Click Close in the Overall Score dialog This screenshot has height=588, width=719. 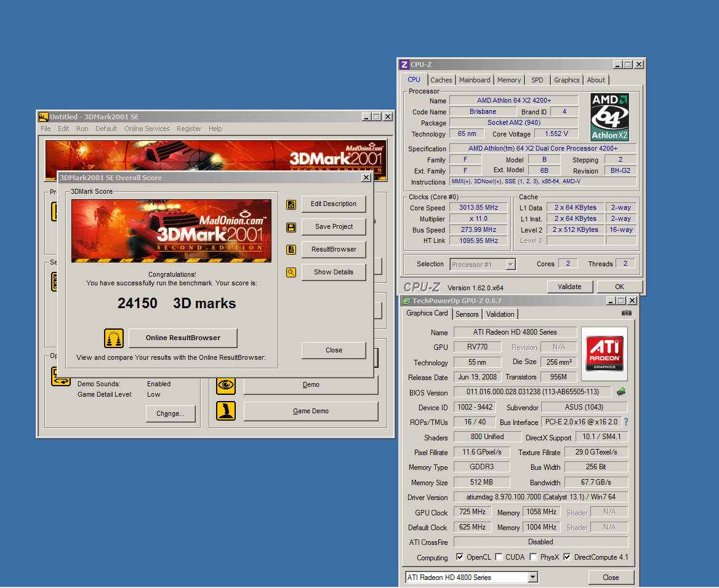pyautogui.click(x=334, y=350)
